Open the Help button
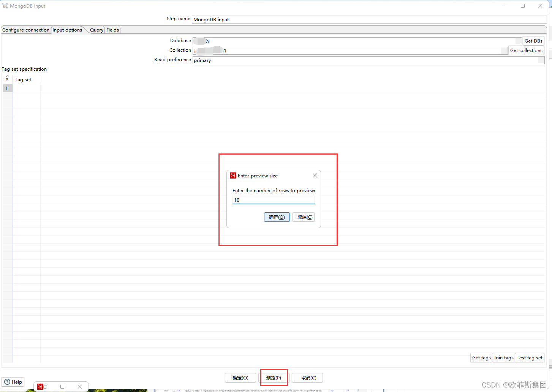552x392 pixels. pos(13,382)
